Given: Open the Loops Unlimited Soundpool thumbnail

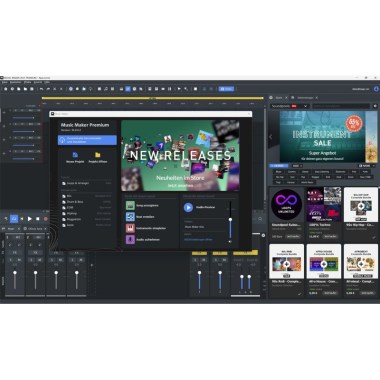Looking at the screenshot, I should [286, 205].
